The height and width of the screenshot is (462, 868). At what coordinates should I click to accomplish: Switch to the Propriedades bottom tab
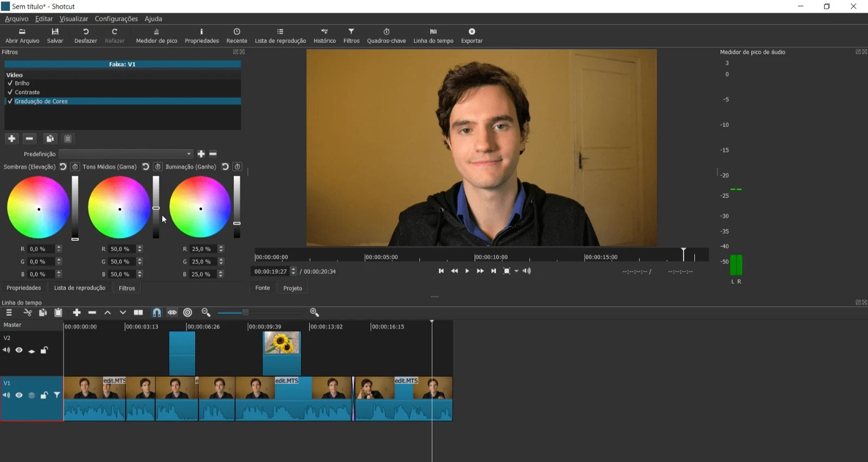pyautogui.click(x=24, y=288)
